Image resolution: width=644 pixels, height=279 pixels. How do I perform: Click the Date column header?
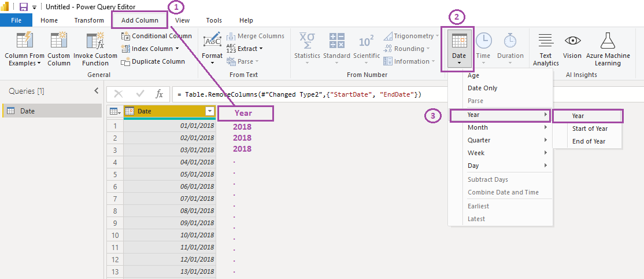pyautogui.click(x=169, y=111)
